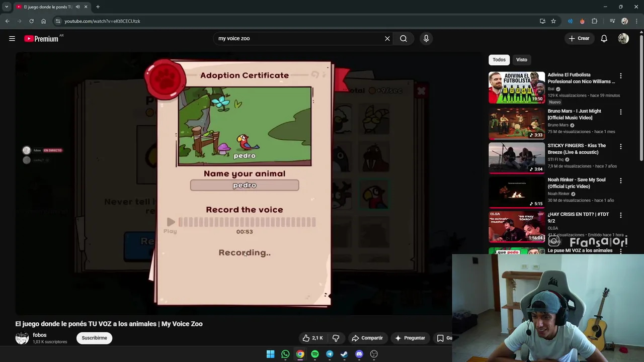The image size is (644, 362).
Task: Open Adivina El Futbolista video thumbnail
Action: pos(517,87)
